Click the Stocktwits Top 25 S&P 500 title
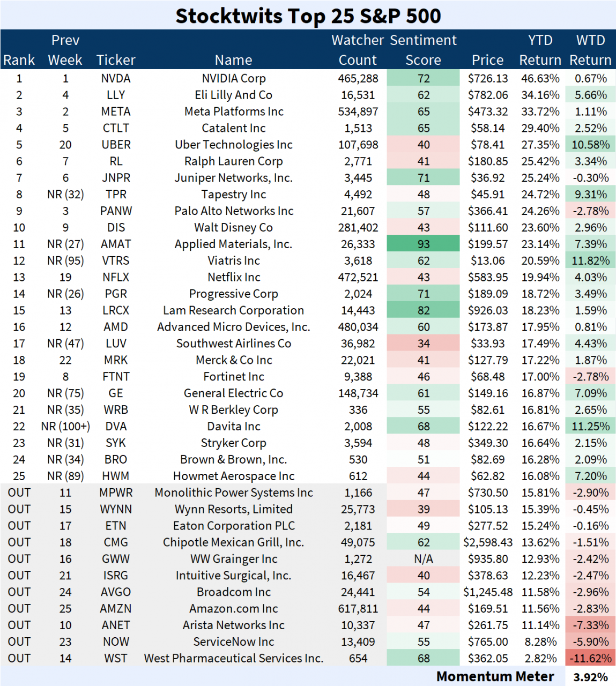The width and height of the screenshot is (616, 686). (x=308, y=16)
